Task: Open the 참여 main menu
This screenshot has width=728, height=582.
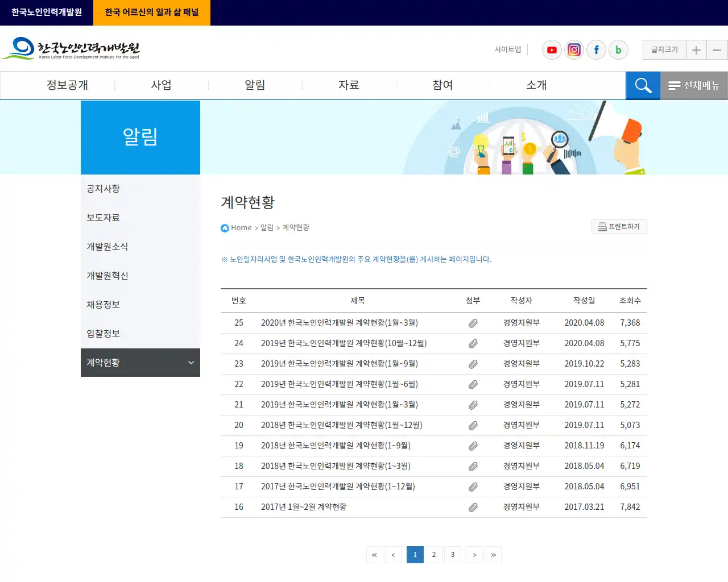Action: point(442,85)
